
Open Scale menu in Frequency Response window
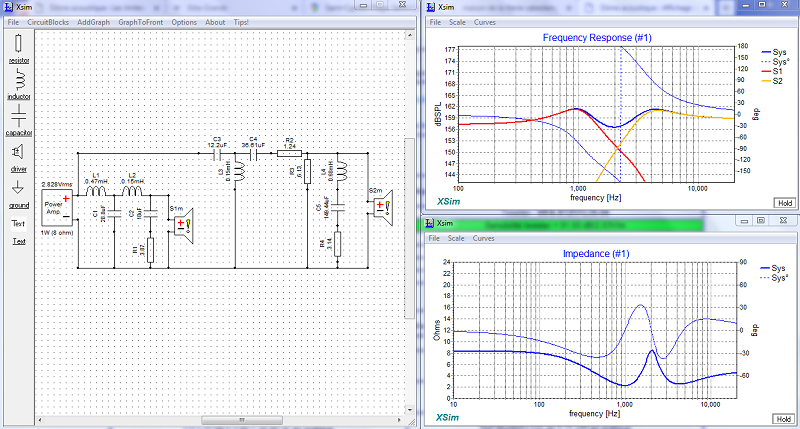457,22
